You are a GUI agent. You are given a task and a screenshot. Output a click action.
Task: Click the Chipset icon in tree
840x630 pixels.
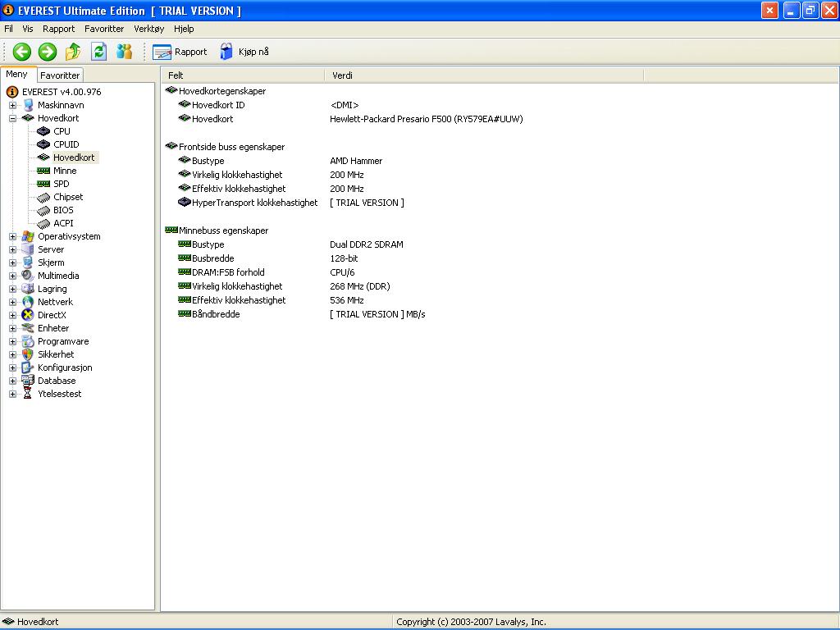(43, 198)
